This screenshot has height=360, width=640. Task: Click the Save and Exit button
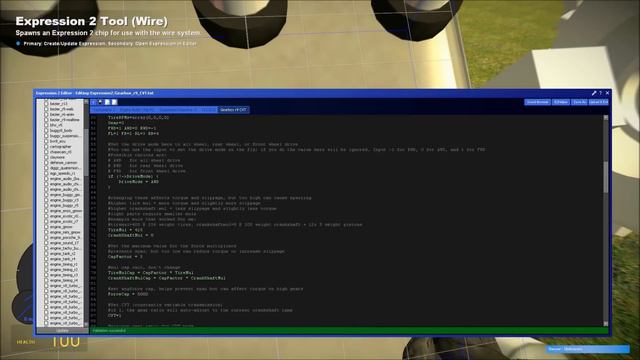click(598, 102)
